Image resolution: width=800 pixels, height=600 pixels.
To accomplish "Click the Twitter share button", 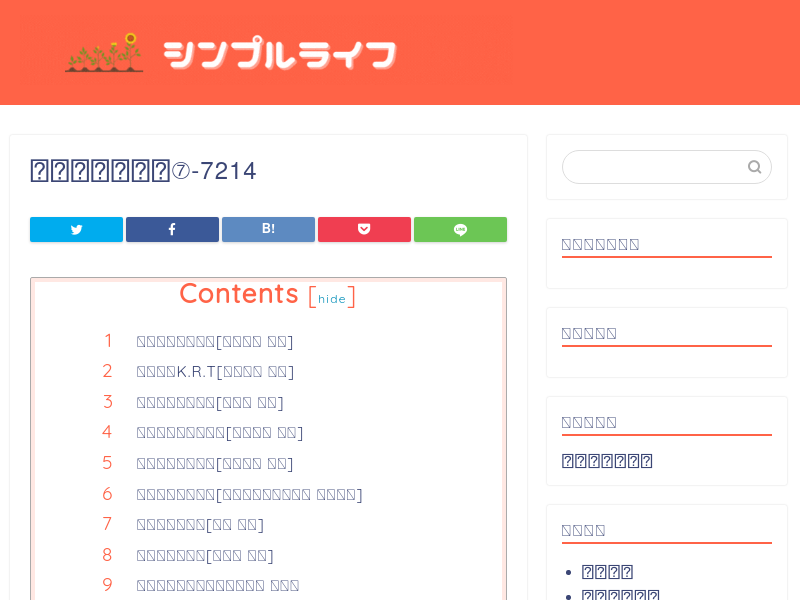I will coord(76,229).
